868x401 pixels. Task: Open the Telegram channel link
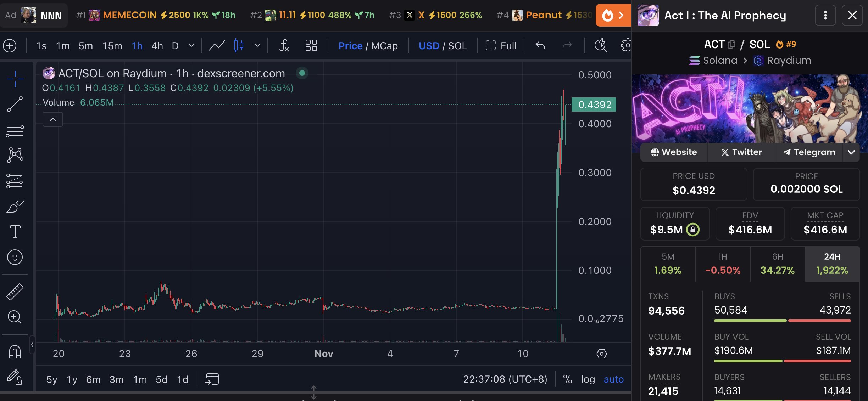(x=809, y=152)
